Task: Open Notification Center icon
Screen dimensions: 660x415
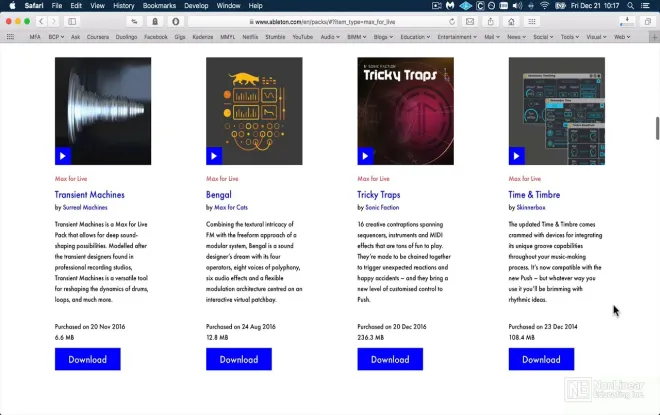Action: coord(645,5)
